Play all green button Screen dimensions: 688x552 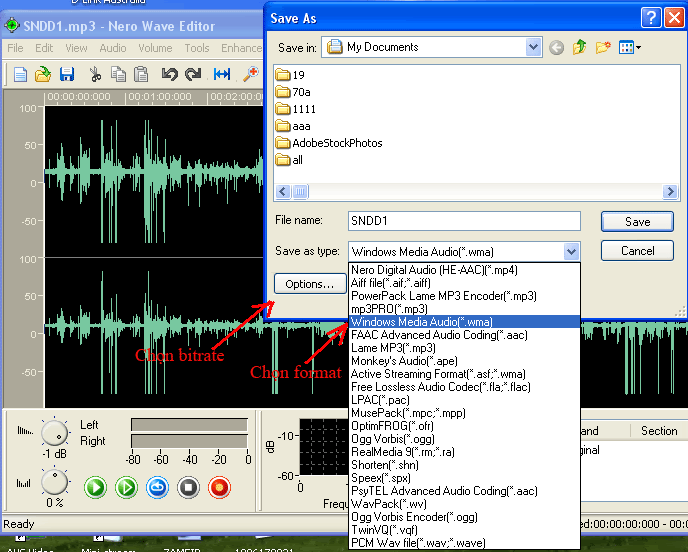pyautogui.click(x=95, y=487)
